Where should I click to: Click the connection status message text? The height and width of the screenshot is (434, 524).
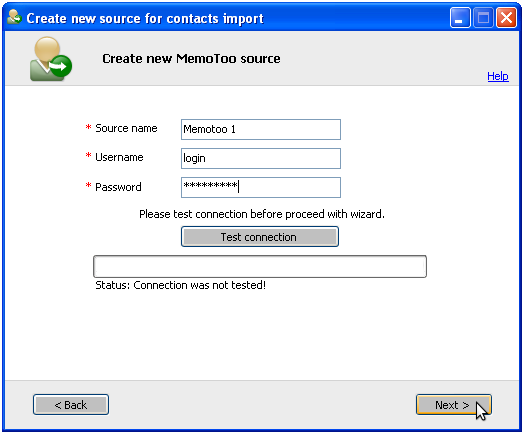tap(180, 285)
